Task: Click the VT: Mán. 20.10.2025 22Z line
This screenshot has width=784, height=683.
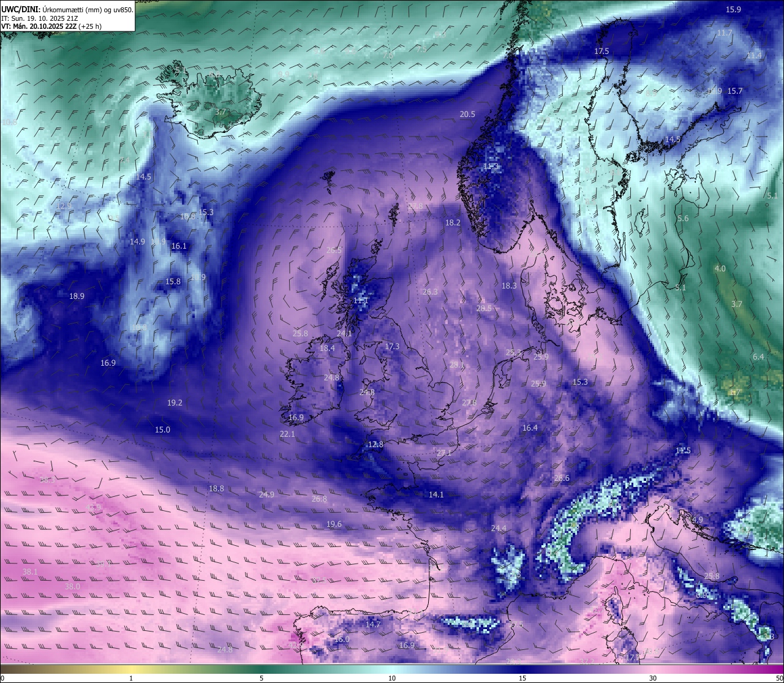Action: point(51,26)
